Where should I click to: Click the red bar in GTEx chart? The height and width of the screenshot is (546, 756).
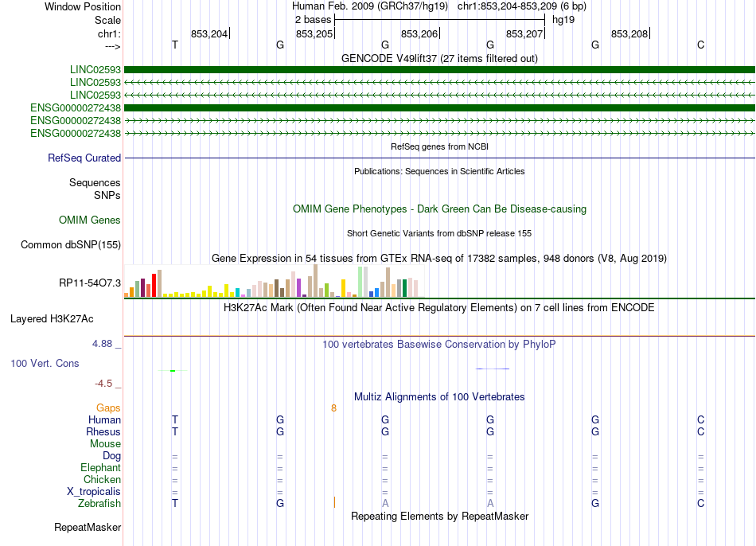pos(154,285)
